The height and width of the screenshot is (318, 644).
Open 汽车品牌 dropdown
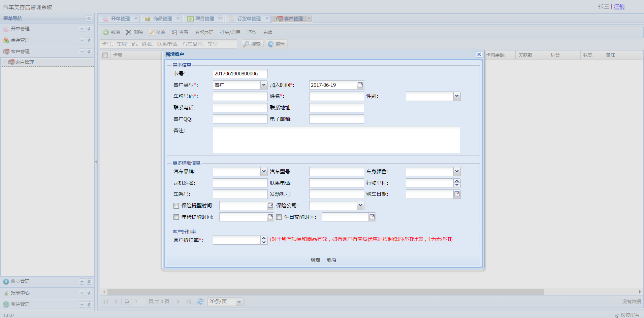pos(264,172)
